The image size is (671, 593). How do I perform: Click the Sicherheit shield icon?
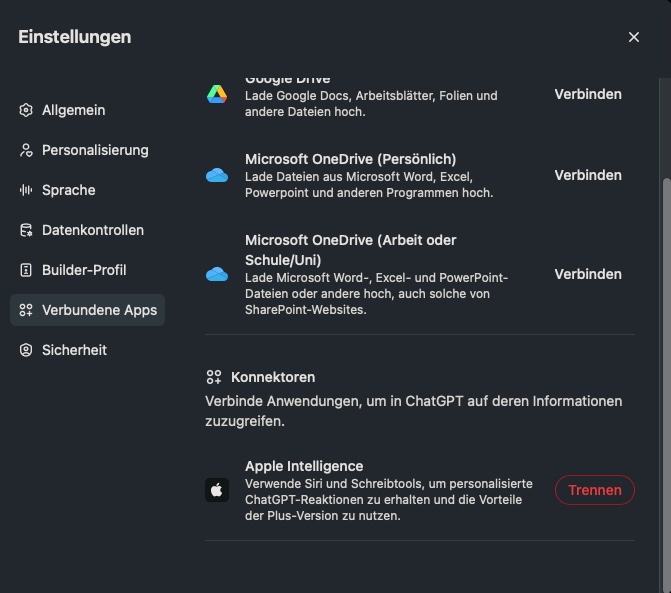click(26, 350)
